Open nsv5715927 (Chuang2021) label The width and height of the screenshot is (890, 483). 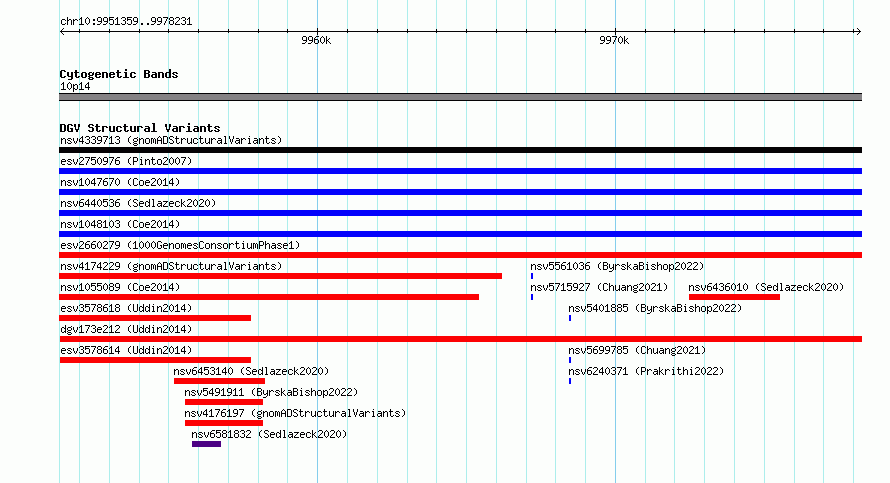(x=599, y=287)
